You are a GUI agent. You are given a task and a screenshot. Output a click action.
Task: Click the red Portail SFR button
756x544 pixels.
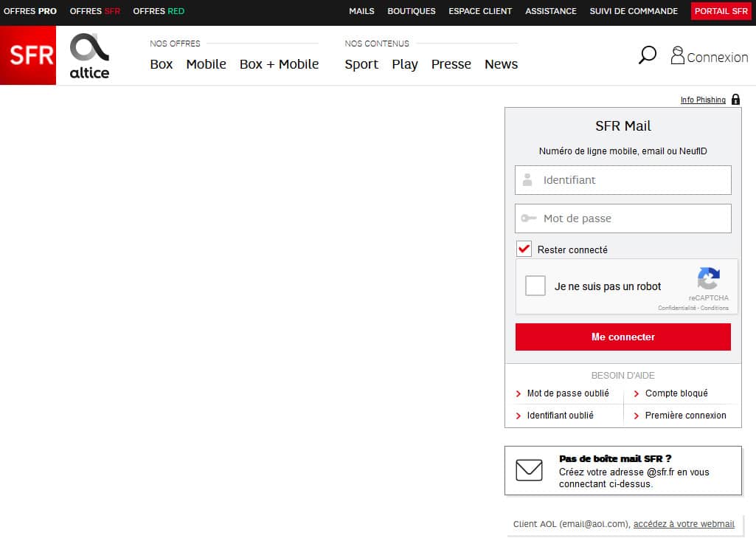coord(721,11)
